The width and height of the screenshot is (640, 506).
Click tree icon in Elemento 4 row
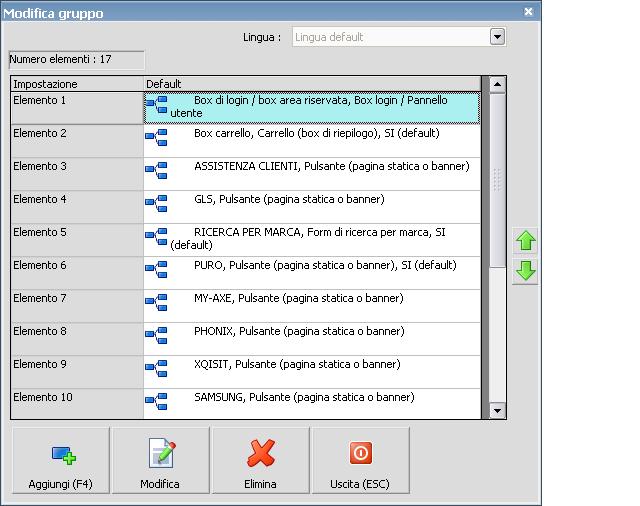pos(156,204)
